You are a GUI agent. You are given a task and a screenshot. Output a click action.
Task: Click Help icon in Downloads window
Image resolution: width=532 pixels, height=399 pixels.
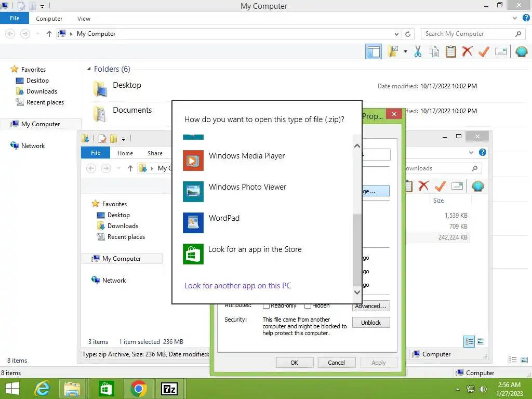483,152
